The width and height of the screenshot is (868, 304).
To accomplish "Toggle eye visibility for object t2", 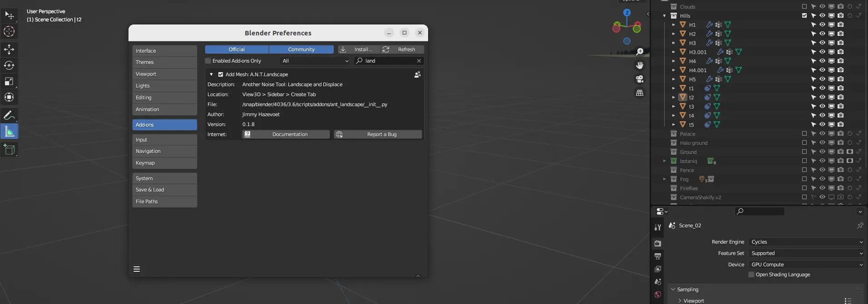I will (x=822, y=97).
